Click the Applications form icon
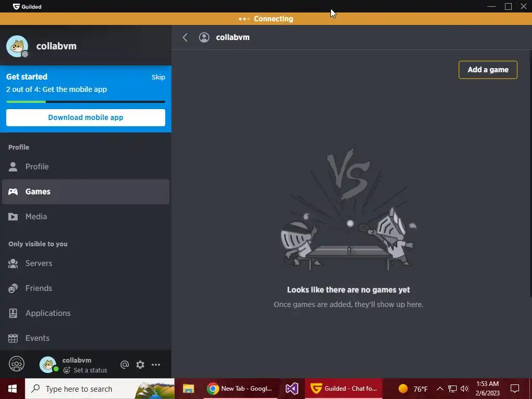 pos(13,313)
